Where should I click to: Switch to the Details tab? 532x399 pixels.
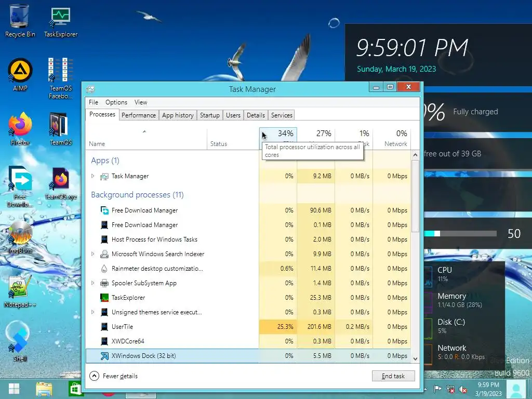[x=256, y=115]
